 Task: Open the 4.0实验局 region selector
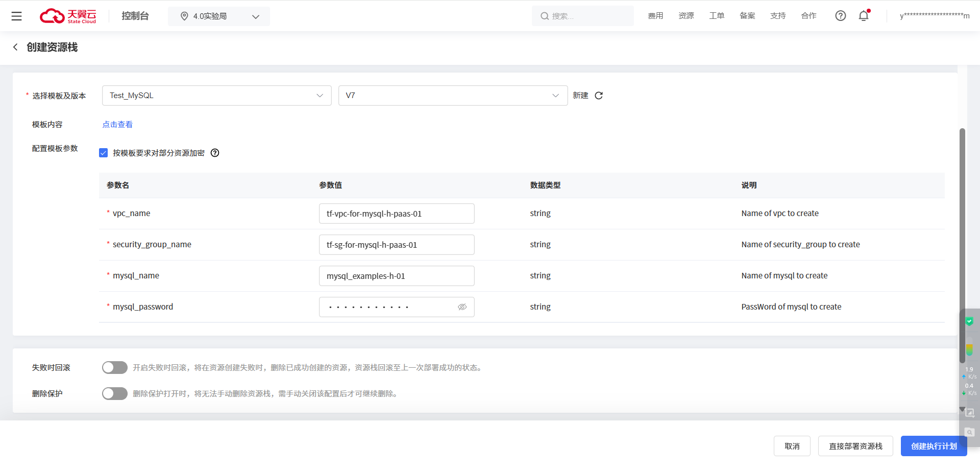click(x=219, y=16)
